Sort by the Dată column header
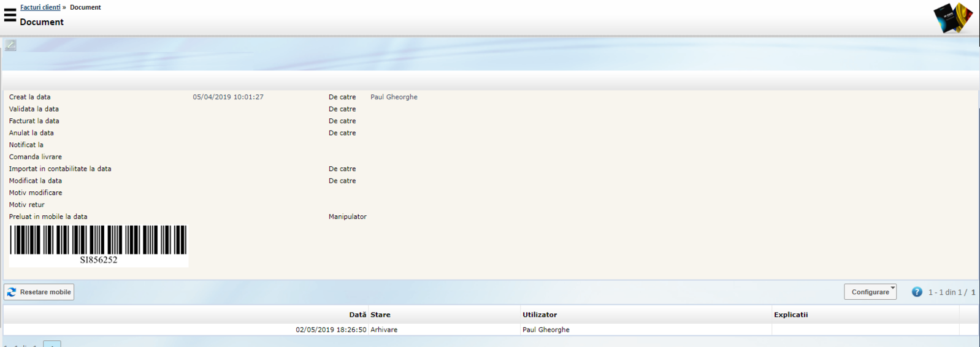The width and height of the screenshot is (980, 347). tap(358, 315)
